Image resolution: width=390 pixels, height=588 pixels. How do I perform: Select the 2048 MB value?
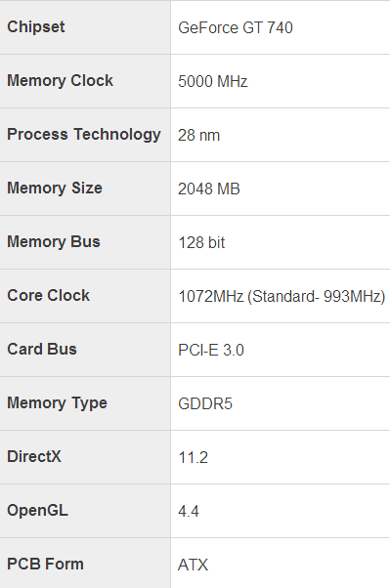[x=209, y=189]
